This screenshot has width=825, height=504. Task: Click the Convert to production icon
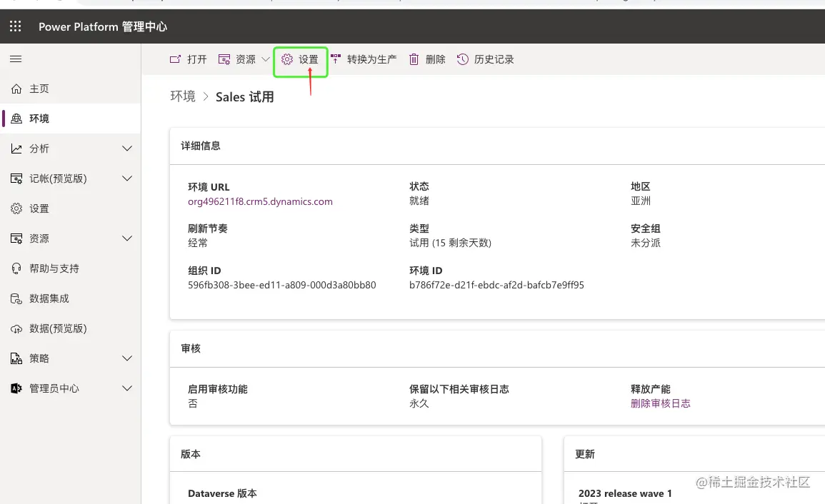(x=336, y=59)
